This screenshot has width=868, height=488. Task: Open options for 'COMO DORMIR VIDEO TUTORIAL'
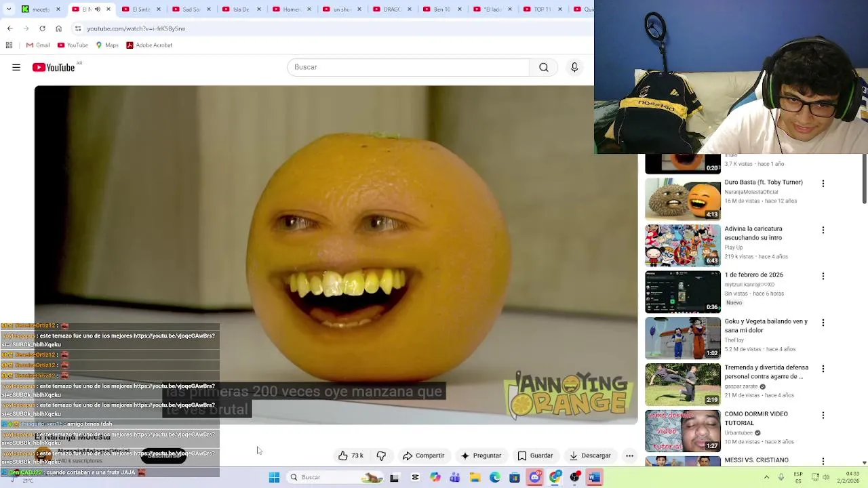[823, 415]
